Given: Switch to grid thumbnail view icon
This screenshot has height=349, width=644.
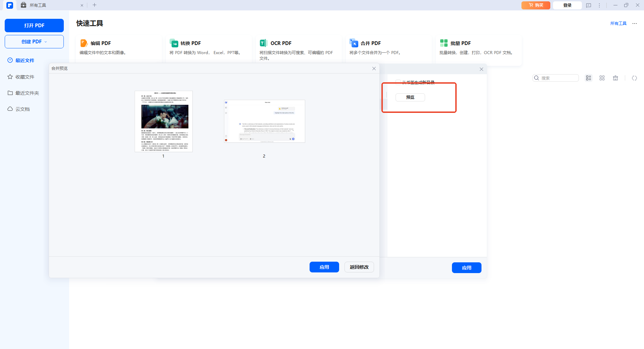Looking at the screenshot, I should (602, 78).
